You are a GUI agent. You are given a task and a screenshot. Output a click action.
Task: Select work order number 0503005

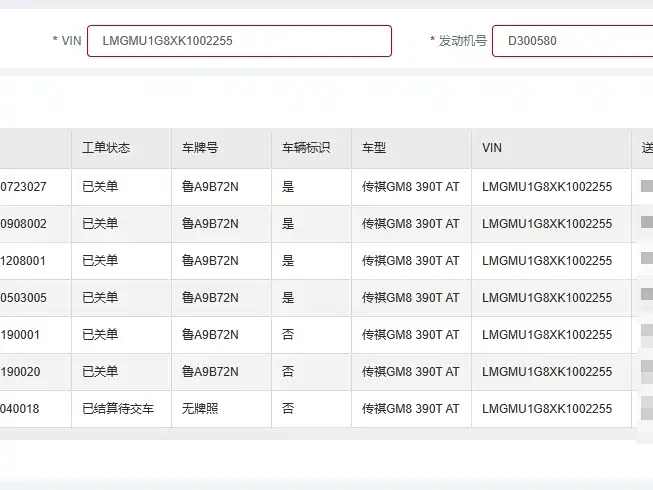pos(23,298)
